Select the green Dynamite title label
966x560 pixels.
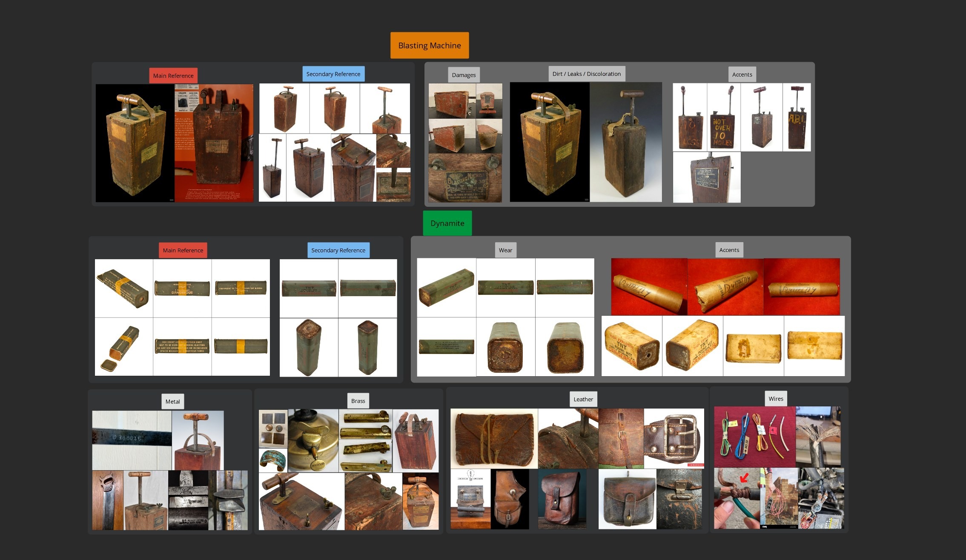(447, 223)
